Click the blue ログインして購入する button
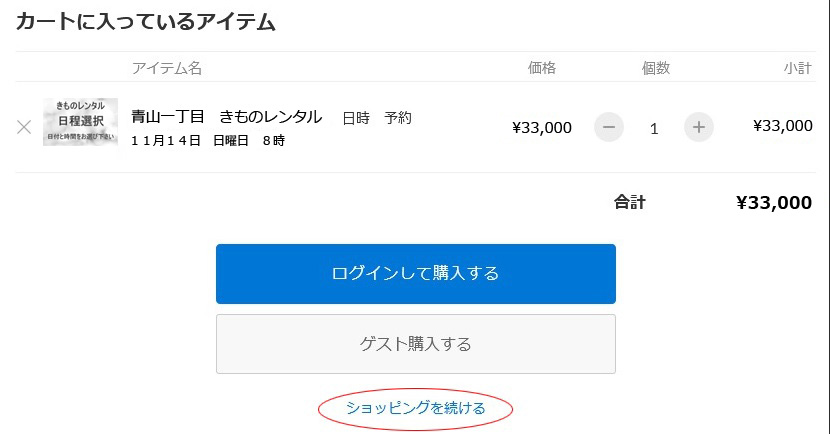 tap(416, 274)
